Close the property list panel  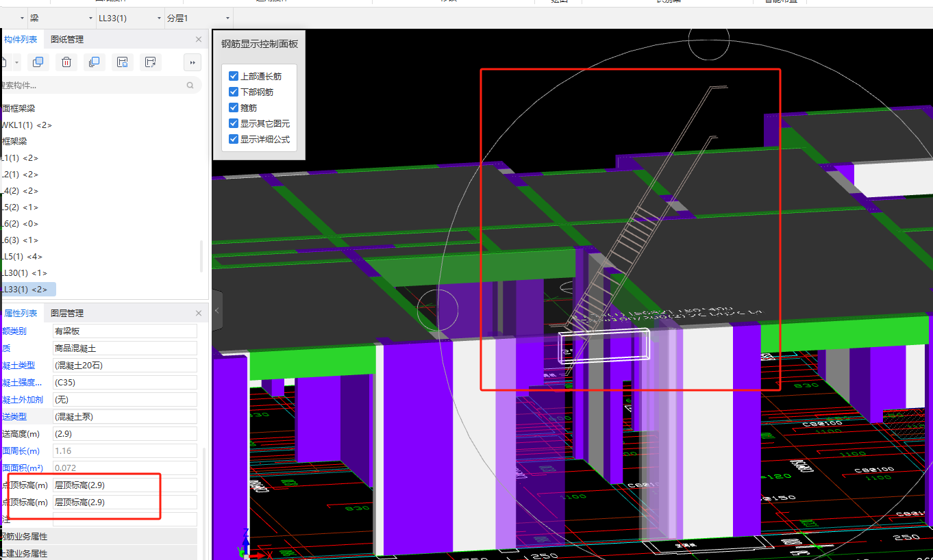tap(199, 313)
